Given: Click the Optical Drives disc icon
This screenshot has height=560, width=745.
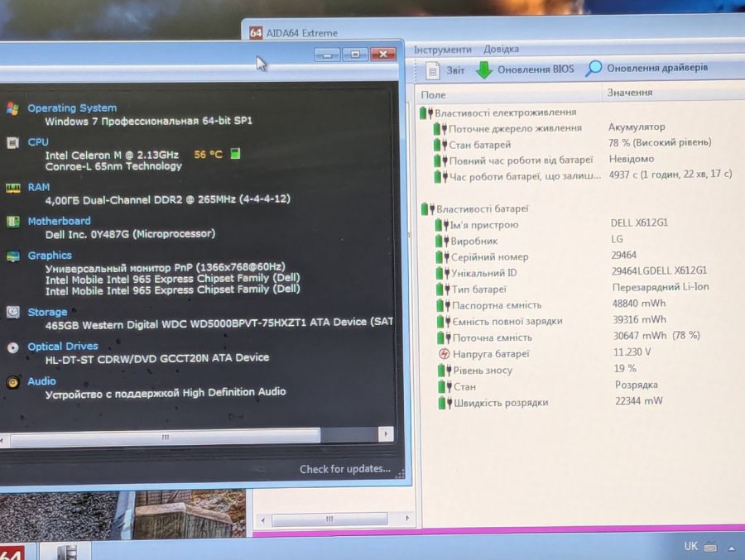Looking at the screenshot, I should 12,347.
